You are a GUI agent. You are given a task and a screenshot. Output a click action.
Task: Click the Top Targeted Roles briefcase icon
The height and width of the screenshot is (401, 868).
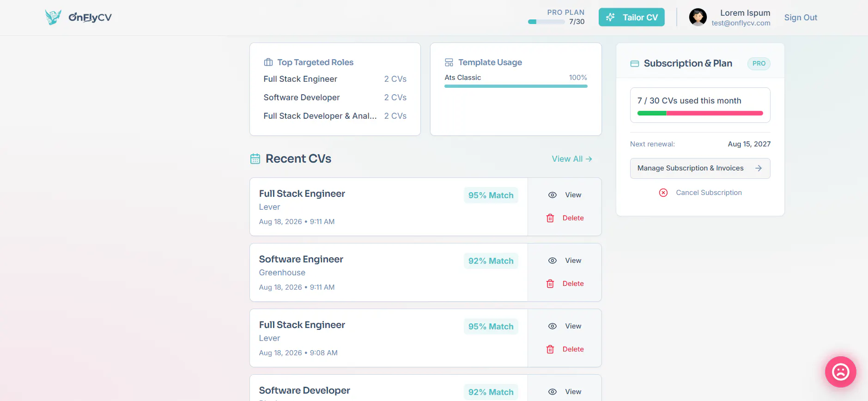coord(268,62)
